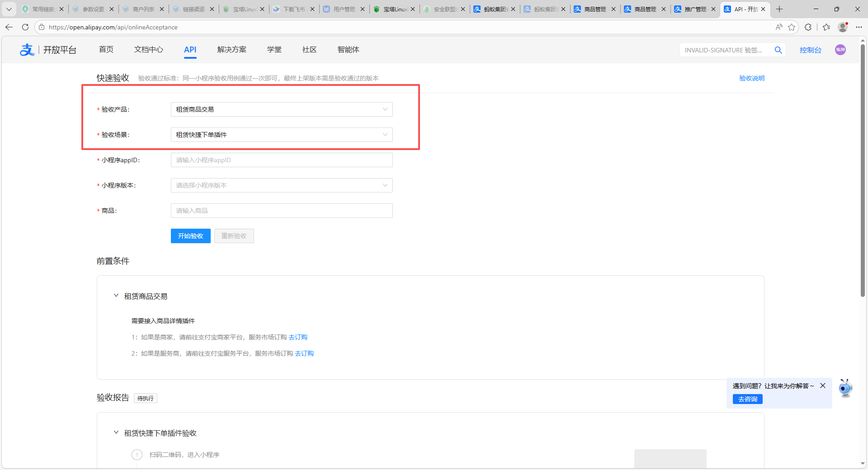Open the 解决方案 navigation item
This screenshot has height=470, width=868.
pyautogui.click(x=231, y=50)
